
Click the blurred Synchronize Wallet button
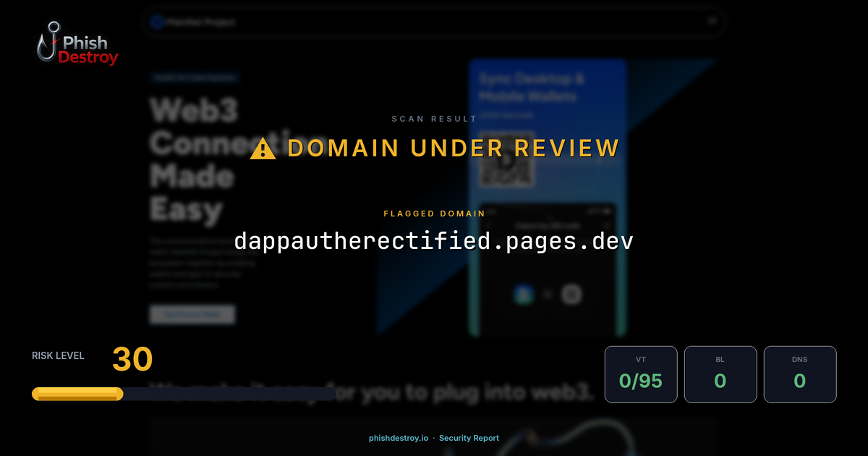192,314
